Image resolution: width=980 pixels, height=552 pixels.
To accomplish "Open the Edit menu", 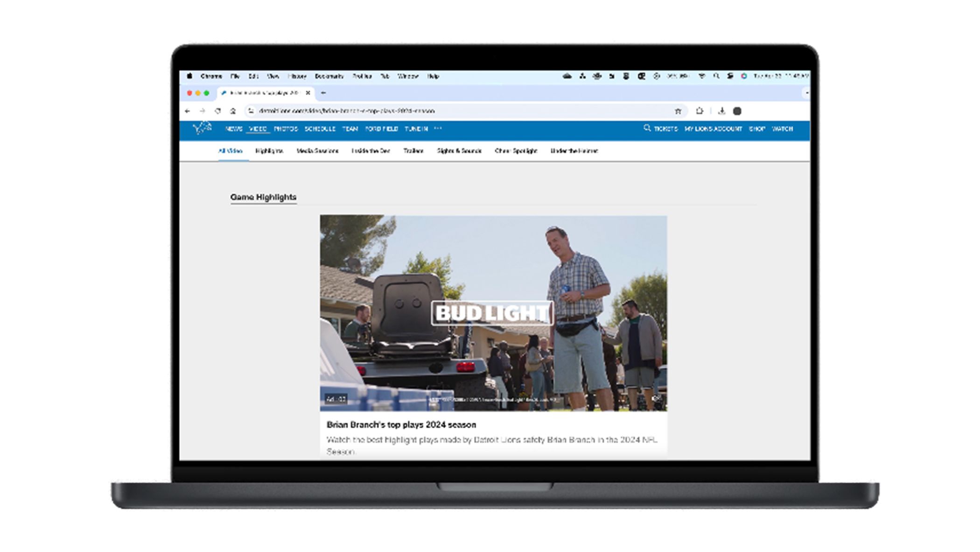I will tap(253, 76).
